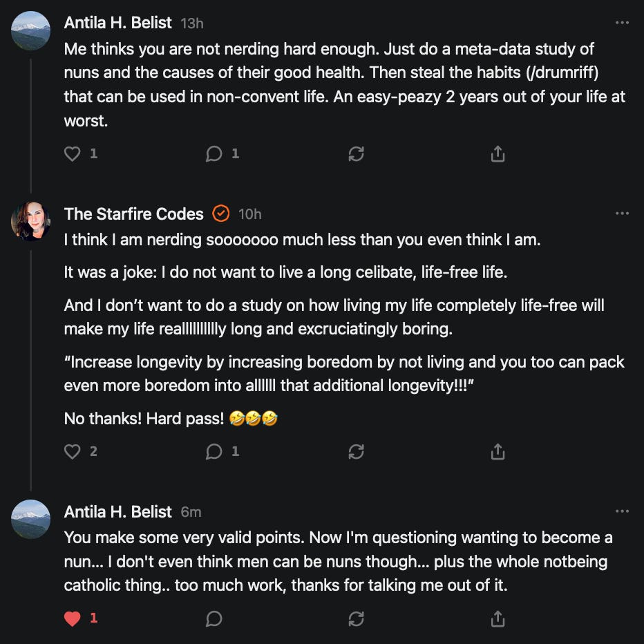Like The Starfire Codes' comment
This screenshot has width=644, height=644.
coord(73,452)
